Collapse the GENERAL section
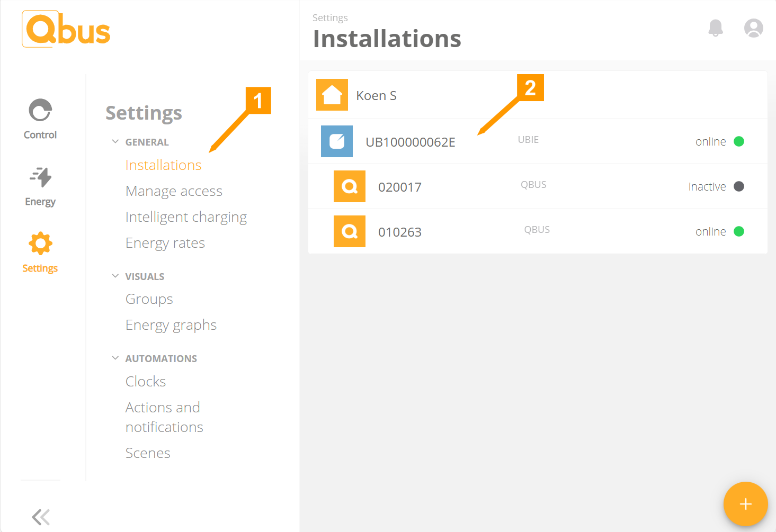 pyautogui.click(x=115, y=142)
